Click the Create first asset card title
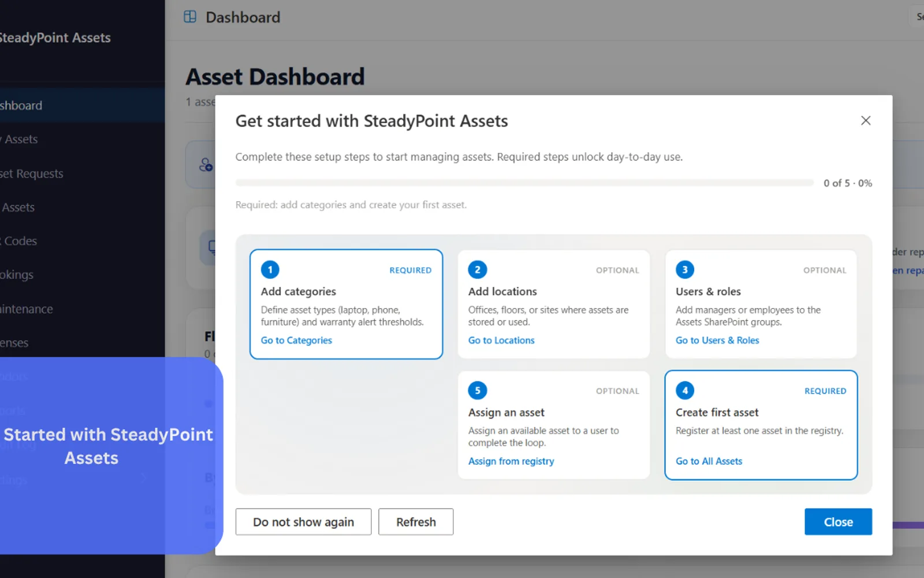The height and width of the screenshot is (578, 924). [x=717, y=412]
